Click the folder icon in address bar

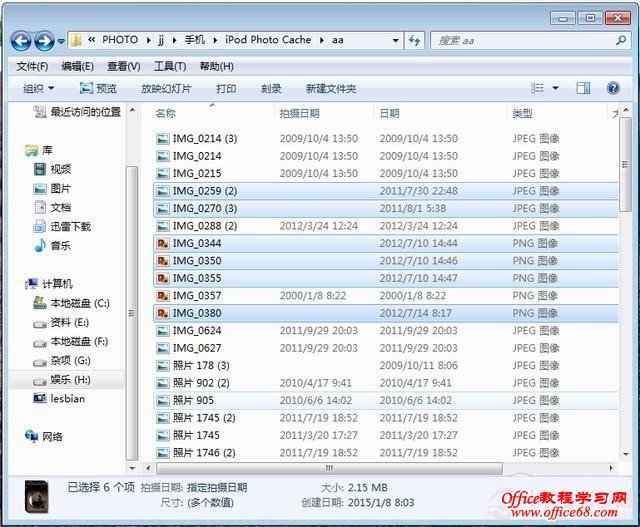76,40
